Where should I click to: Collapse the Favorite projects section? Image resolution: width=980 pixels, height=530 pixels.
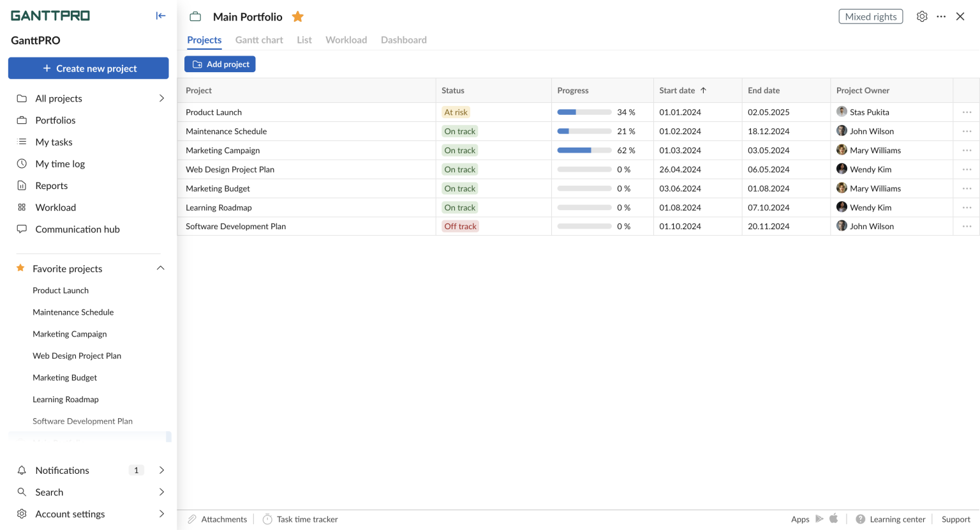point(160,268)
